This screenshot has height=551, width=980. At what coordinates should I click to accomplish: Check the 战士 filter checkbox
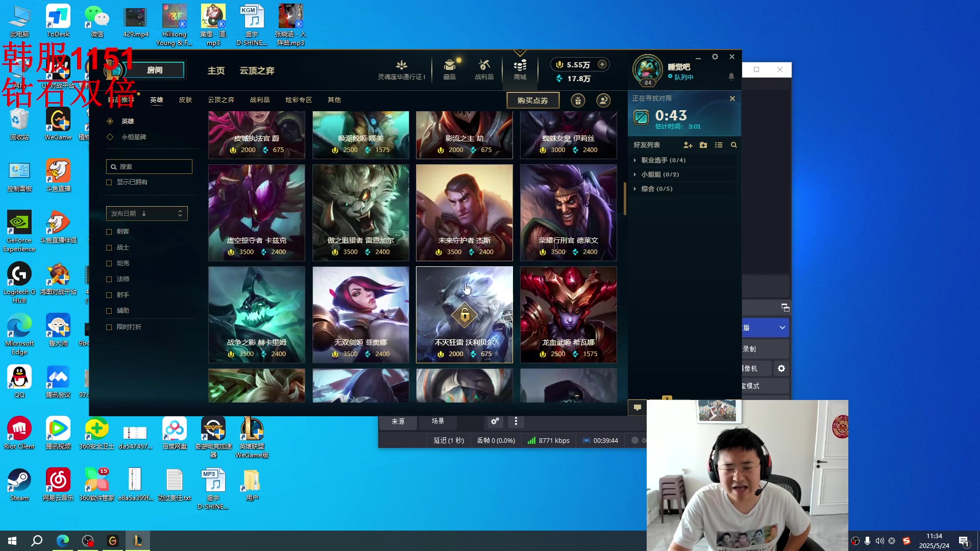(109, 247)
